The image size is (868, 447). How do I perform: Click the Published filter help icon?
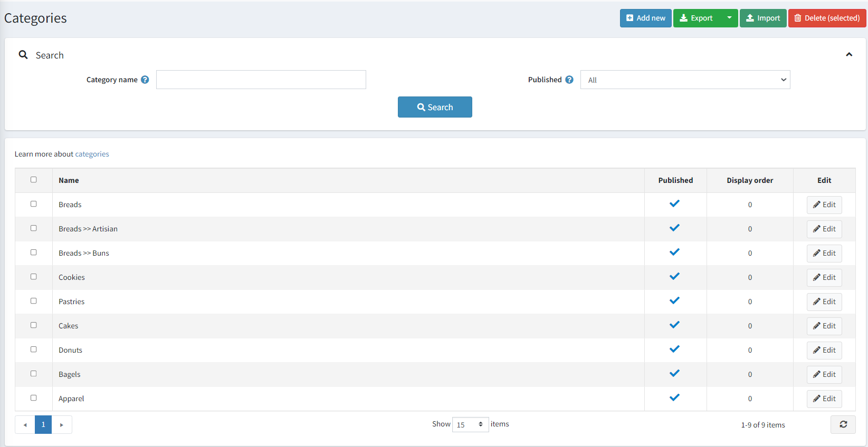click(569, 80)
